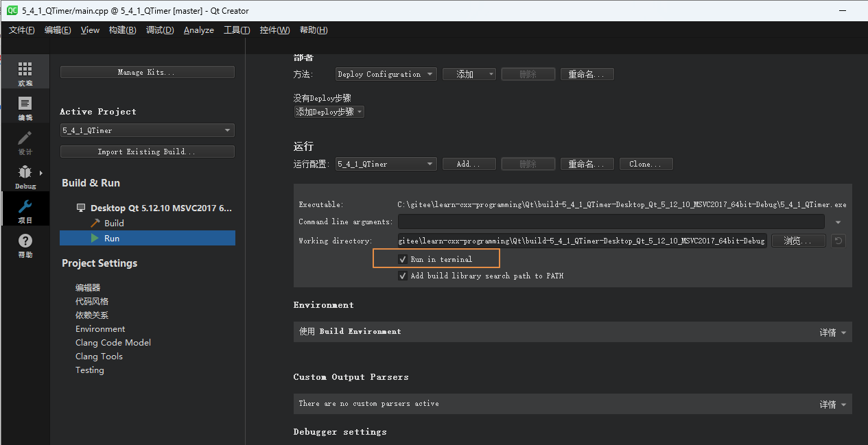Open the Deploy Configuration dropdown
This screenshot has height=445, width=868.
(386, 73)
